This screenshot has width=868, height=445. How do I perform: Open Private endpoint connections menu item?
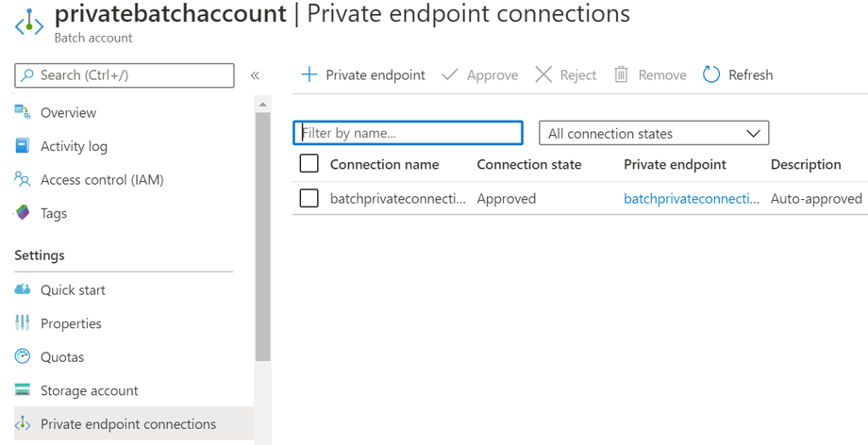[x=127, y=424]
